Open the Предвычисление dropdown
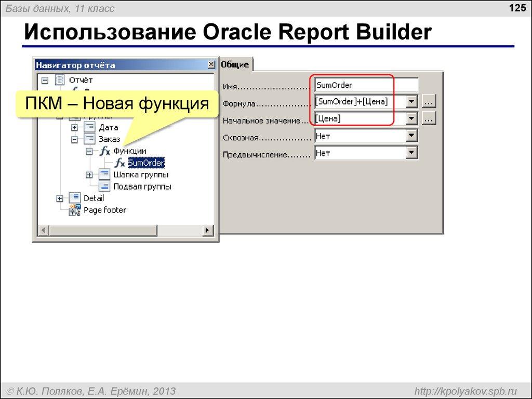This screenshot has width=532, height=399. click(411, 152)
